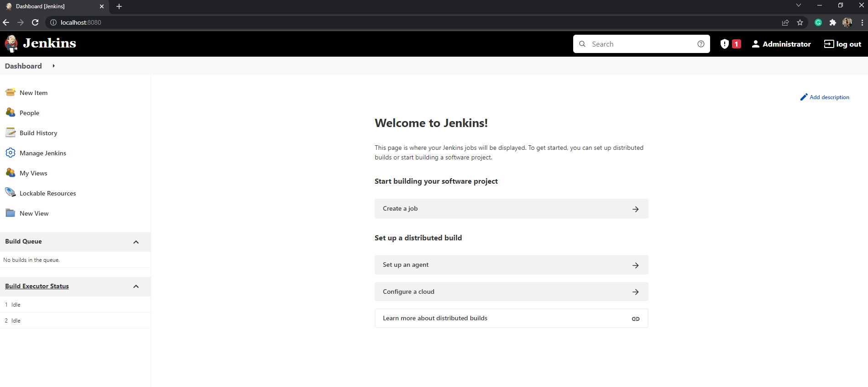Click the Grammarly extension icon
Screen dimensions: 868x387
coord(818,22)
